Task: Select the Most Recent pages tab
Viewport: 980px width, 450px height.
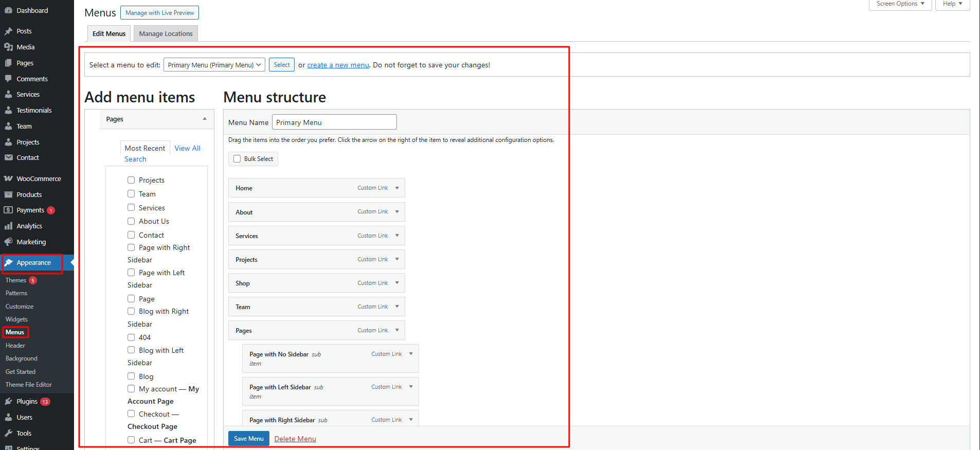Action: 145,148
